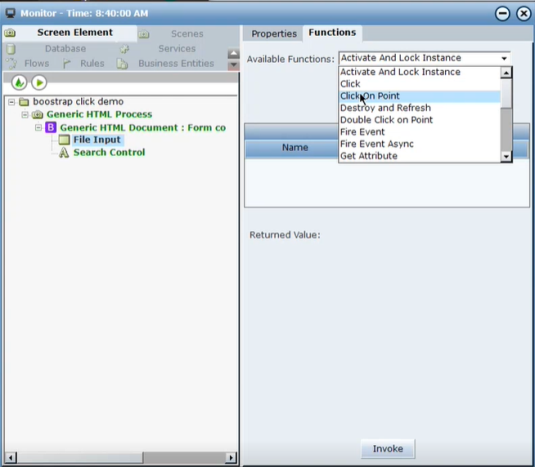Click the File Input element icon

coord(64,140)
